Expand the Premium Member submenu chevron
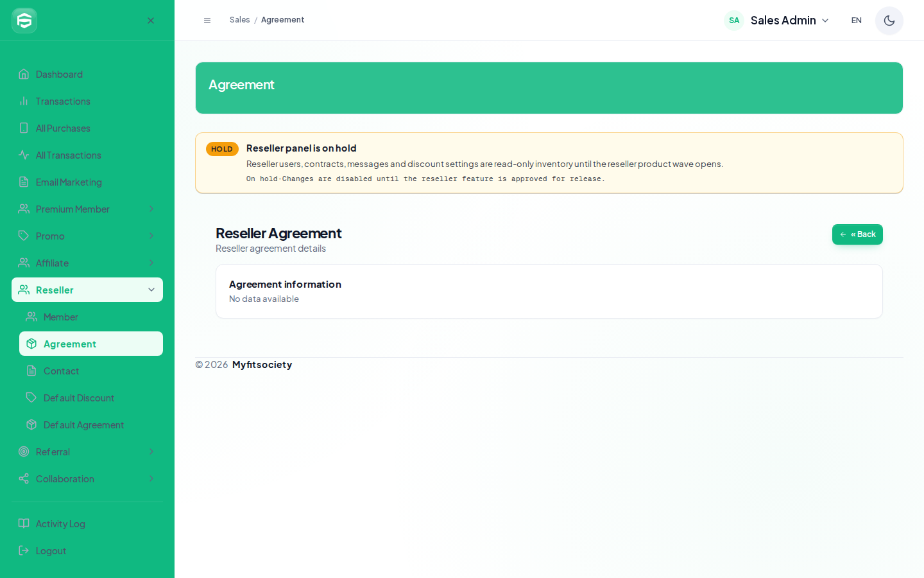 click(151, 209)
